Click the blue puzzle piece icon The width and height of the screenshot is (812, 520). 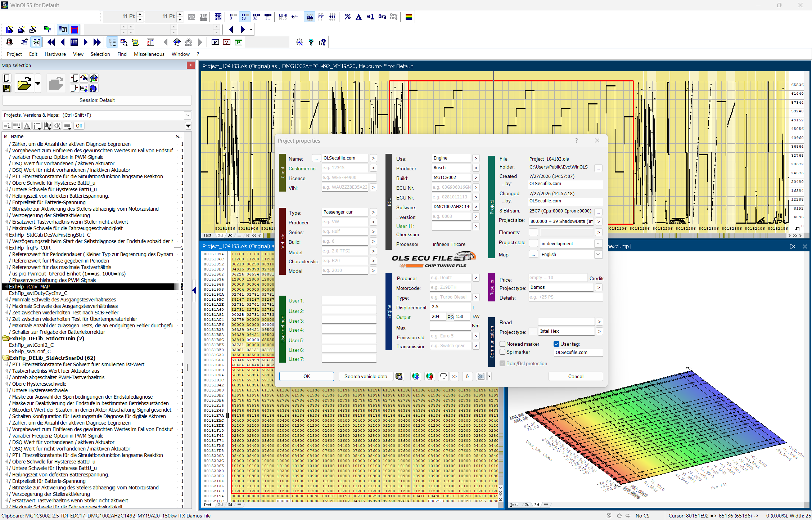[94, 88]
